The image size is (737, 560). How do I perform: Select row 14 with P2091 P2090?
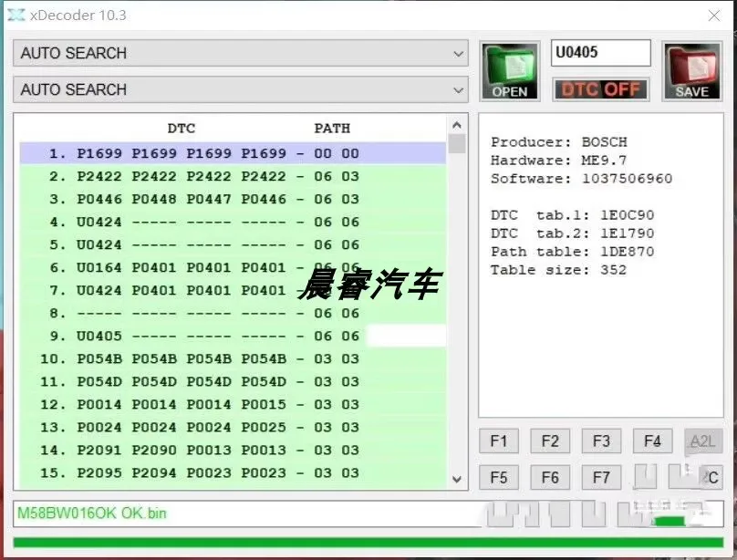[233, 450]
